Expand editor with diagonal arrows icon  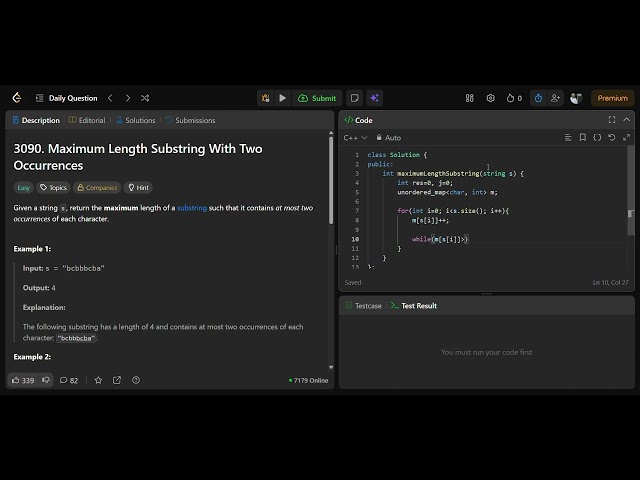[627, 138]
